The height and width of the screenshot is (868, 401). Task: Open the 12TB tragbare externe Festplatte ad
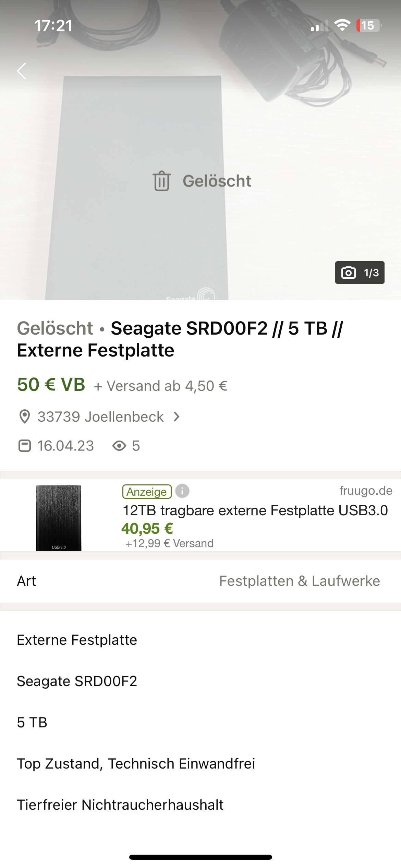point(255,510)
